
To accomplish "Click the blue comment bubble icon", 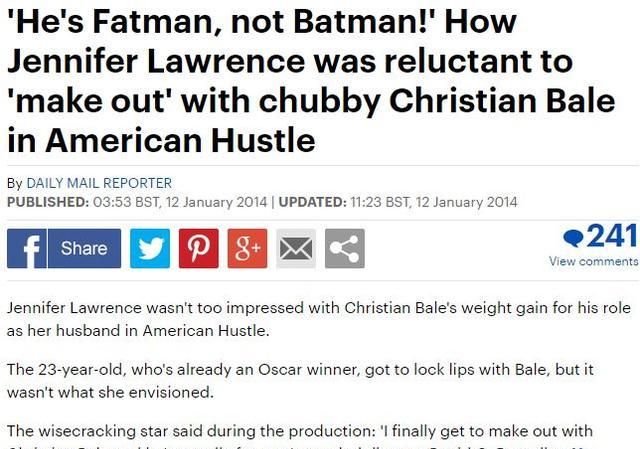I will coord(573,238).
